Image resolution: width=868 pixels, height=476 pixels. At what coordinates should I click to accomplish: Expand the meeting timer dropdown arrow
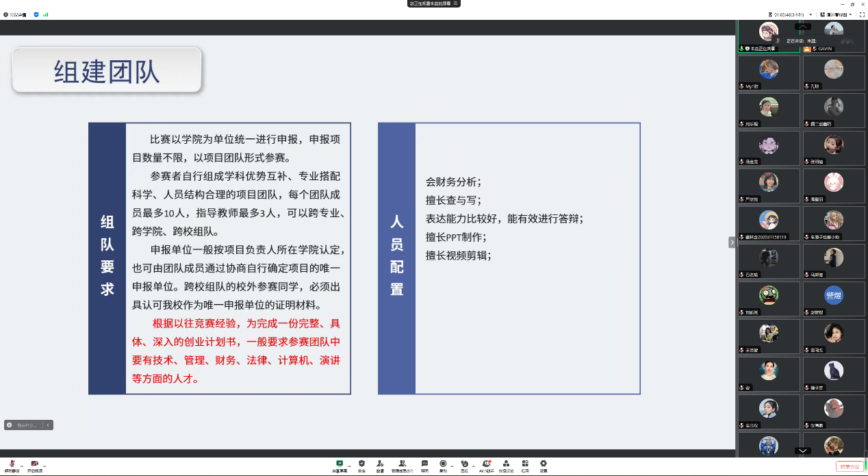pos(810,14)
